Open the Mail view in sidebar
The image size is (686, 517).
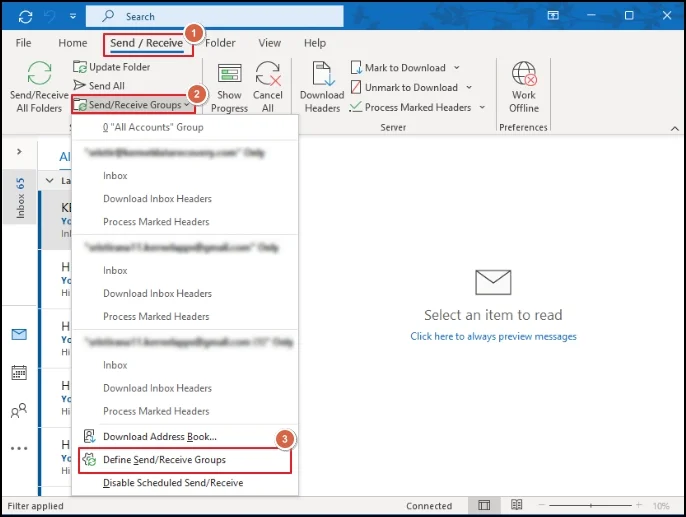point(19,335)
